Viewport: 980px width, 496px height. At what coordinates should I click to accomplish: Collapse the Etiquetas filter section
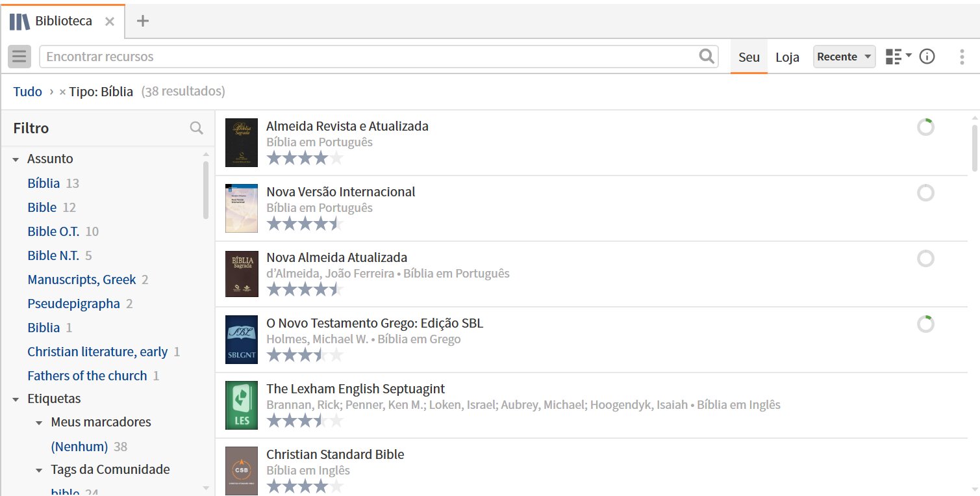point(16,399)
